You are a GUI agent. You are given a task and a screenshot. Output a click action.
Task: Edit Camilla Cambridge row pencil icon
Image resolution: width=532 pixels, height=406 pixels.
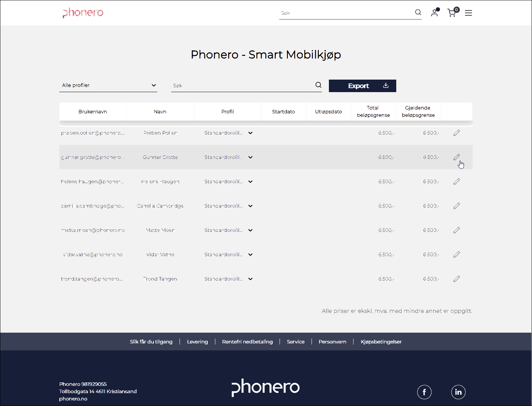click(457, 206)
